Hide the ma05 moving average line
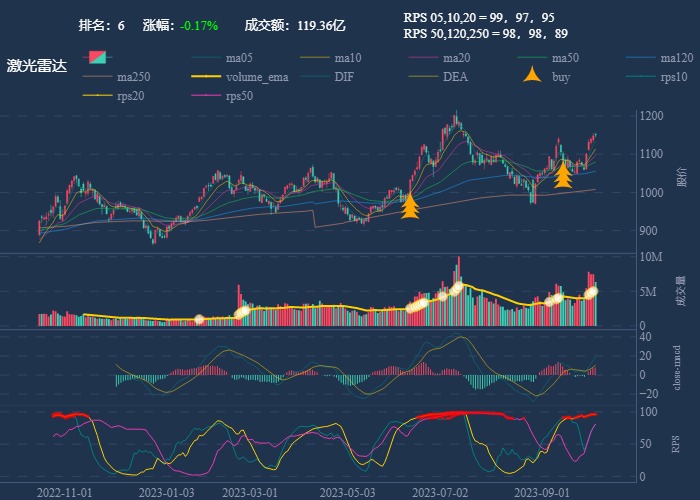The width and height of the screenshot is (700, 500). [x=207, y=58]
